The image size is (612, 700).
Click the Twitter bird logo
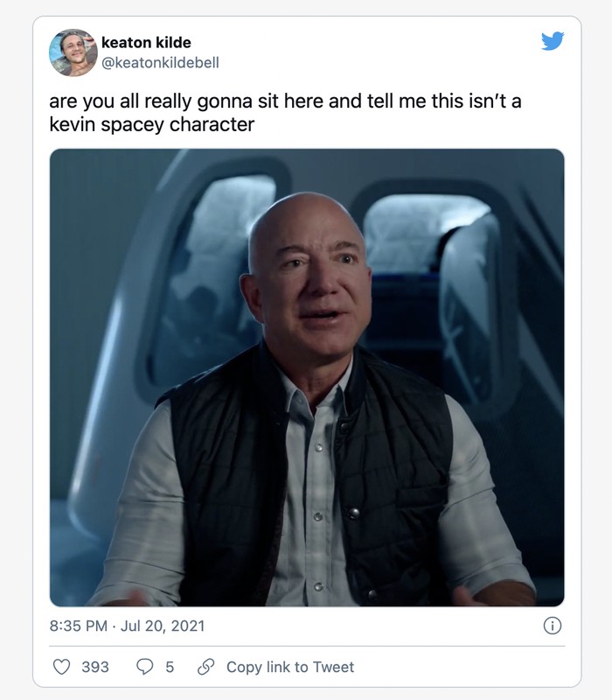[x=553, y=40]
